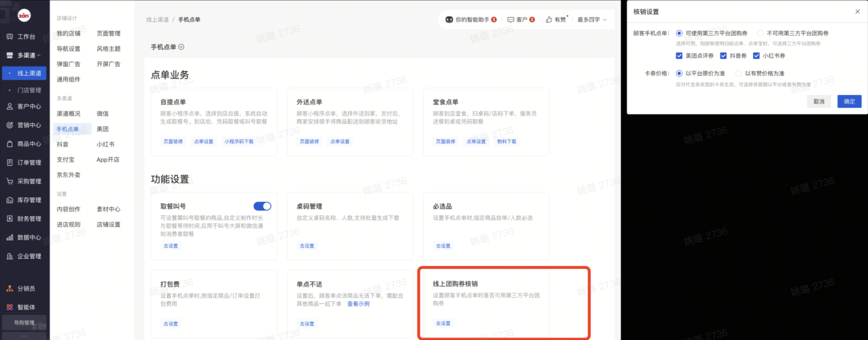Viewport: 868px width, 340px height.
Task: Click the 分销员 sidebar icon
Action: [10, 288]
